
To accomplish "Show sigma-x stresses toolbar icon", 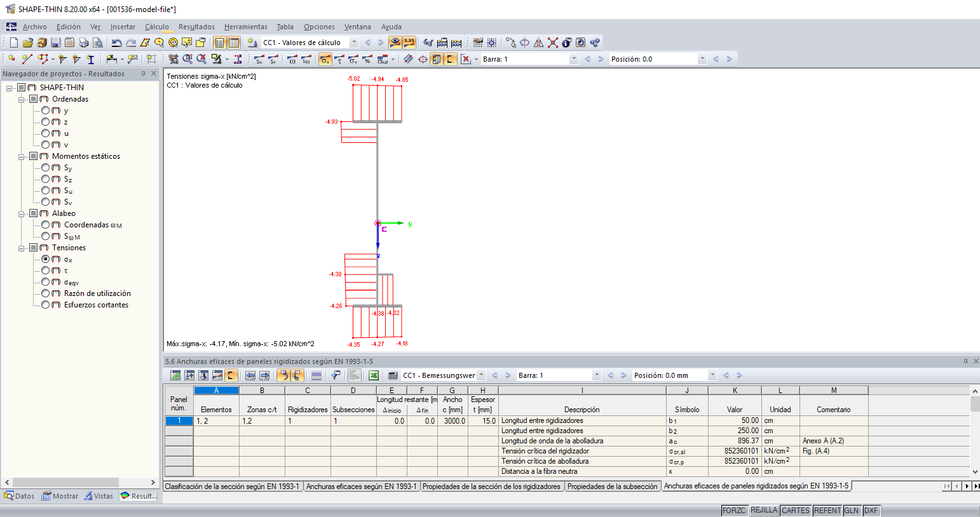I will click(325, 59).
